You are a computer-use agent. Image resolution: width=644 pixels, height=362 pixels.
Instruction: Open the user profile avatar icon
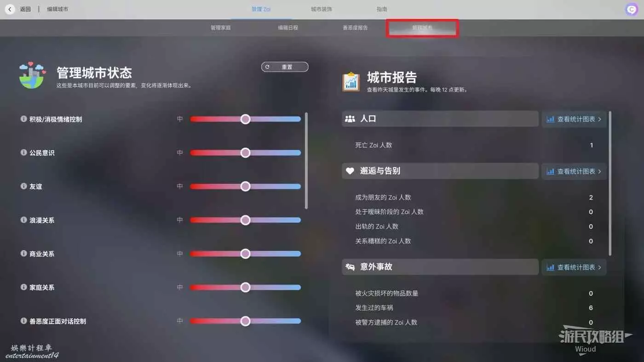click(631, 9)
